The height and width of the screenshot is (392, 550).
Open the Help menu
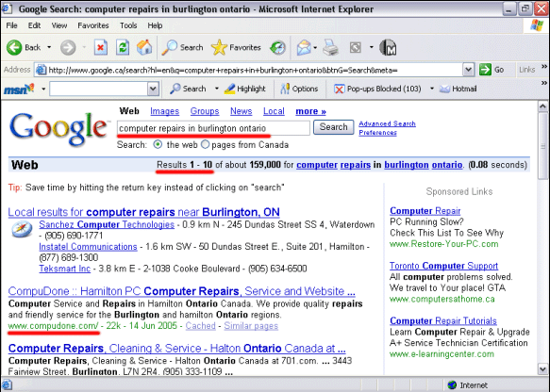[155, 25]
